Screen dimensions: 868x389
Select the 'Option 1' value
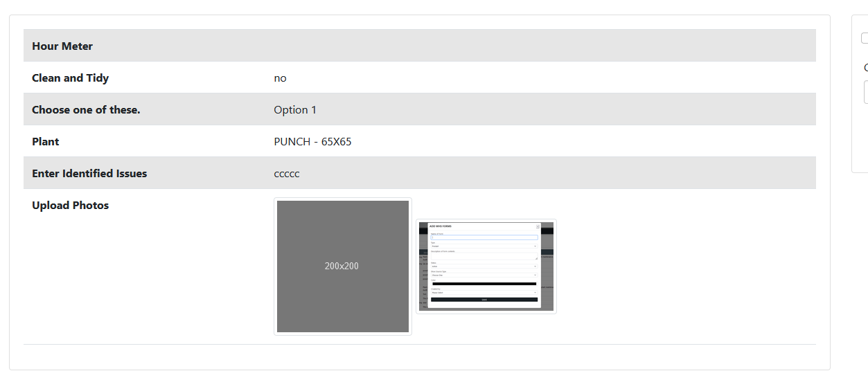pos(295,110)
